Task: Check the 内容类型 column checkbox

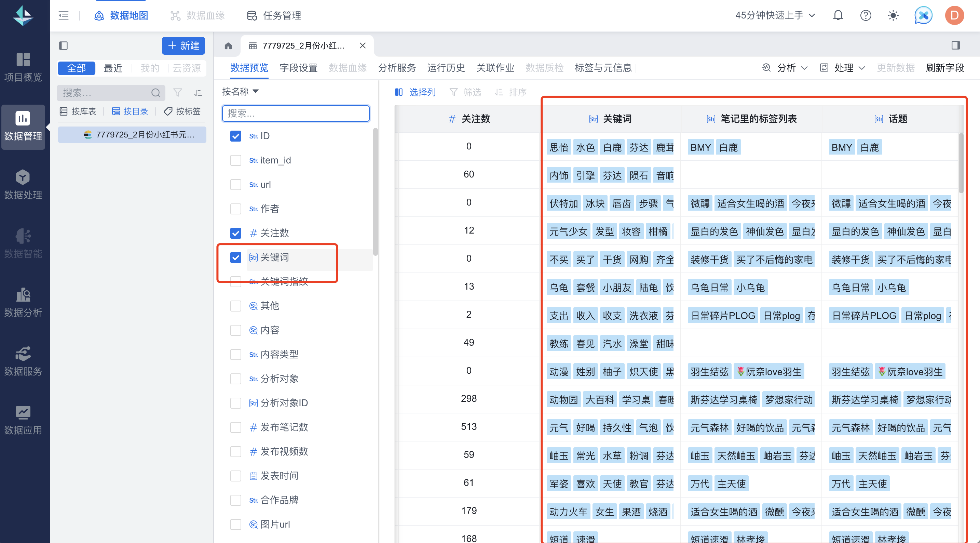Action: click(x=236, y=355)
